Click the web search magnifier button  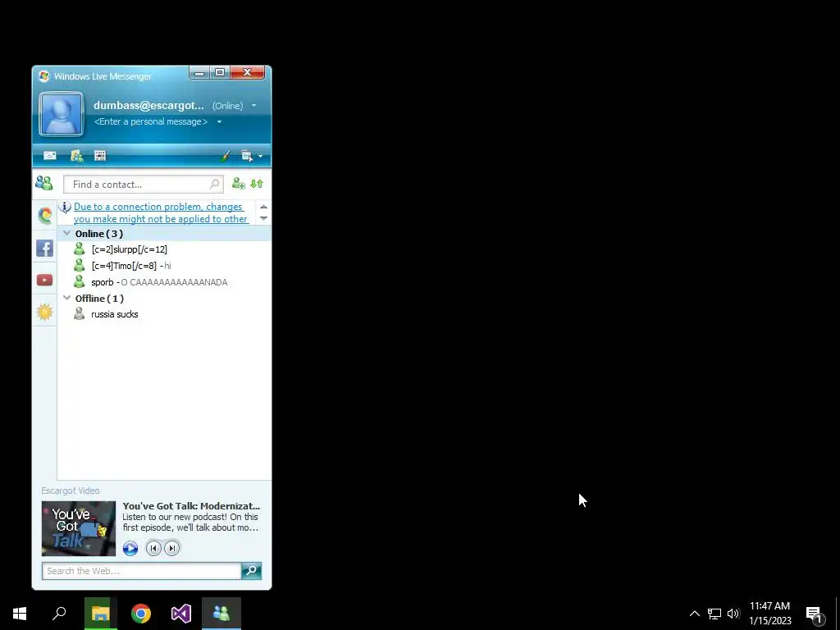tap(251, 571)
